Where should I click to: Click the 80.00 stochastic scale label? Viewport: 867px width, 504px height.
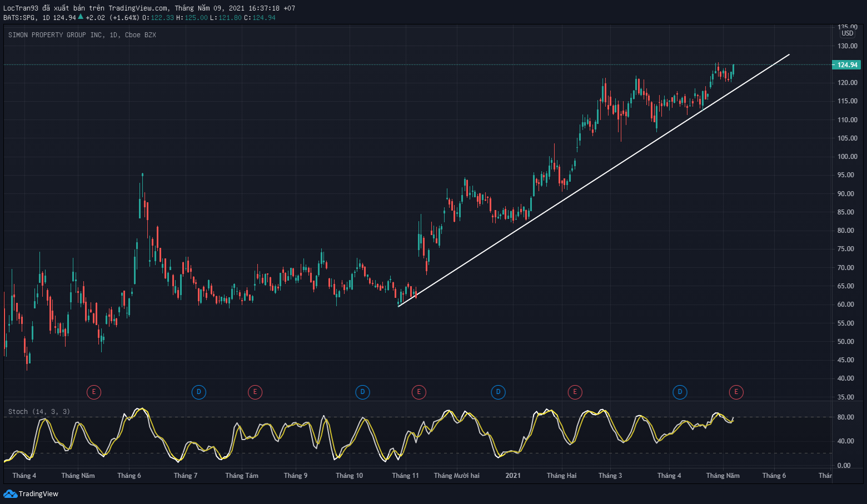click(x=846, y=417)
